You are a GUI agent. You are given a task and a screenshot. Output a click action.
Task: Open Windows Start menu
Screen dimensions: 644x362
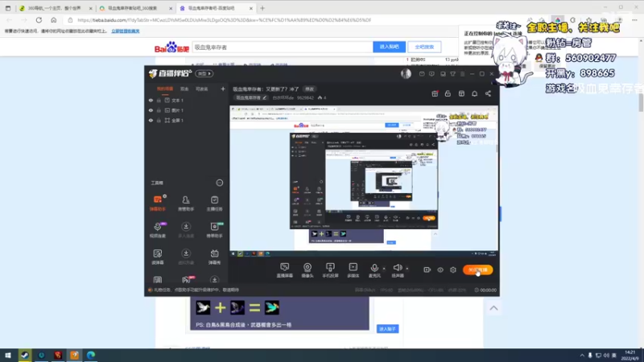[x=8, y=356]
